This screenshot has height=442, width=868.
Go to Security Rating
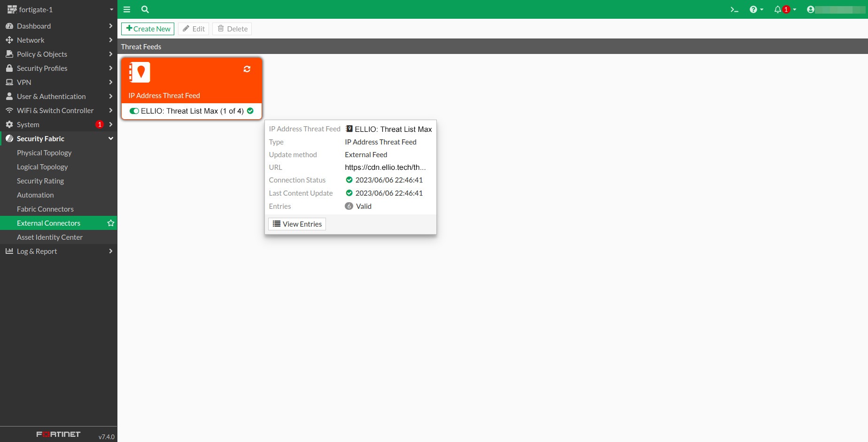(x=40, y=181)
